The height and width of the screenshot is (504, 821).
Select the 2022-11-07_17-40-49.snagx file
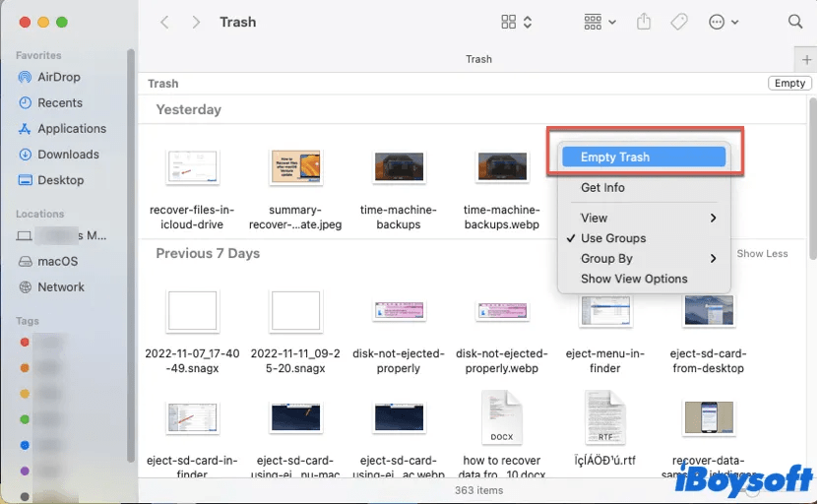pos(192,310)
